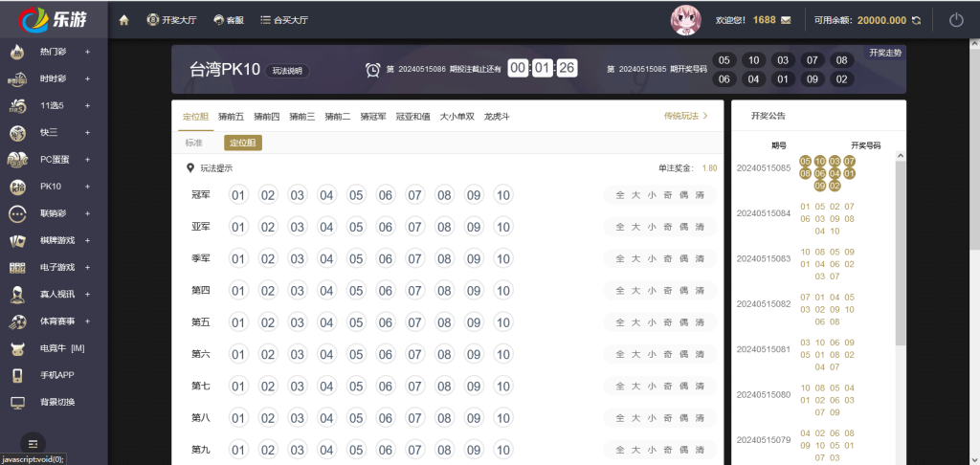Switch to 猜冠军 tab
980x465 pixels.
pyautogui.click(x=373, y=117)
